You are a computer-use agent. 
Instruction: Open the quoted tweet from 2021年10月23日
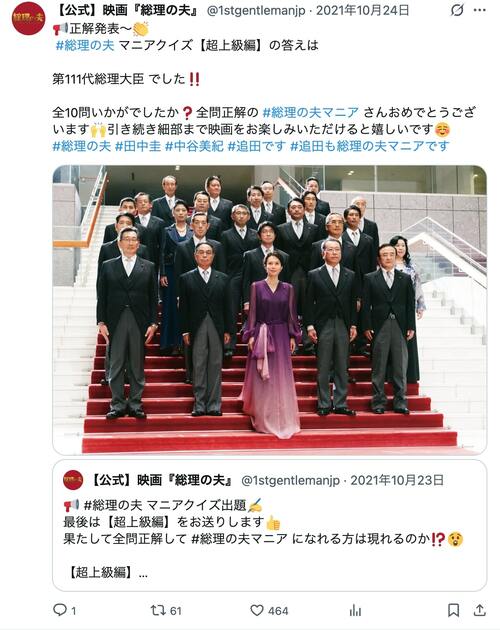tap(270, 526)
